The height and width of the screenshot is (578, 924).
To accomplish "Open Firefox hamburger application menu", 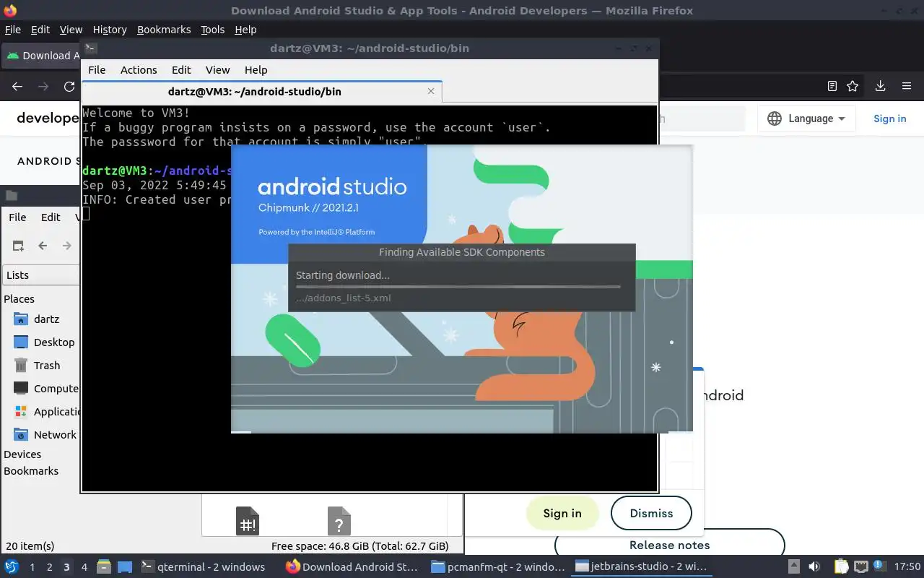I will (x=907, y=86).
